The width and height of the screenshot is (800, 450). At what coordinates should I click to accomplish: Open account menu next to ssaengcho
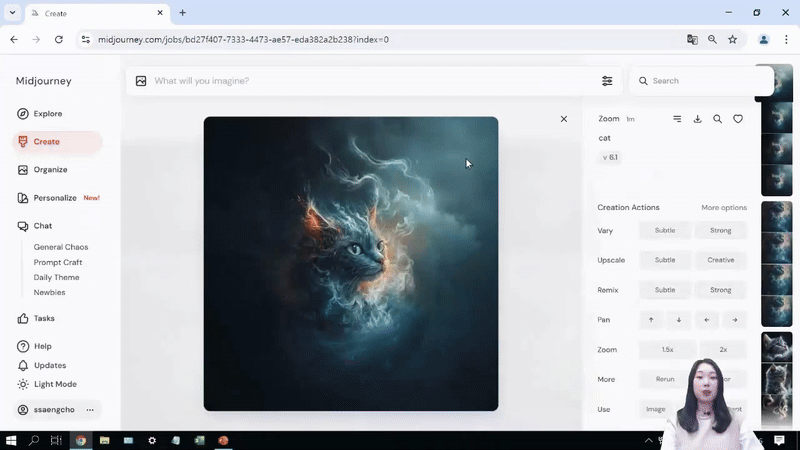point(90,410)
